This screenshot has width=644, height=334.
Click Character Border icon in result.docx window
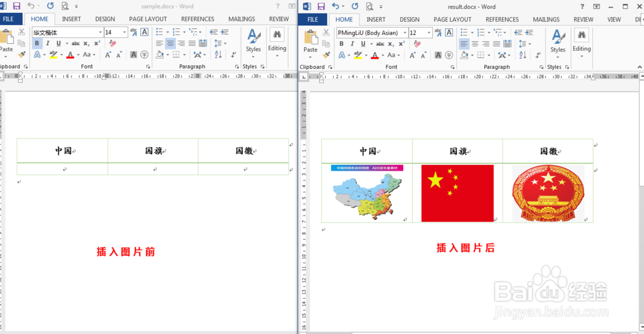[x=450, y=32]
